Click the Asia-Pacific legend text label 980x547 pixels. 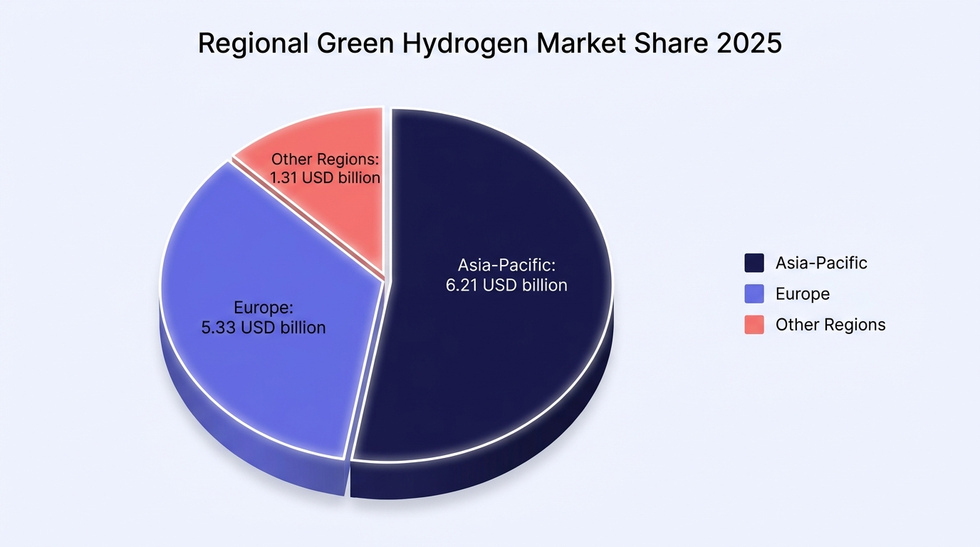[x=821, y=263]
